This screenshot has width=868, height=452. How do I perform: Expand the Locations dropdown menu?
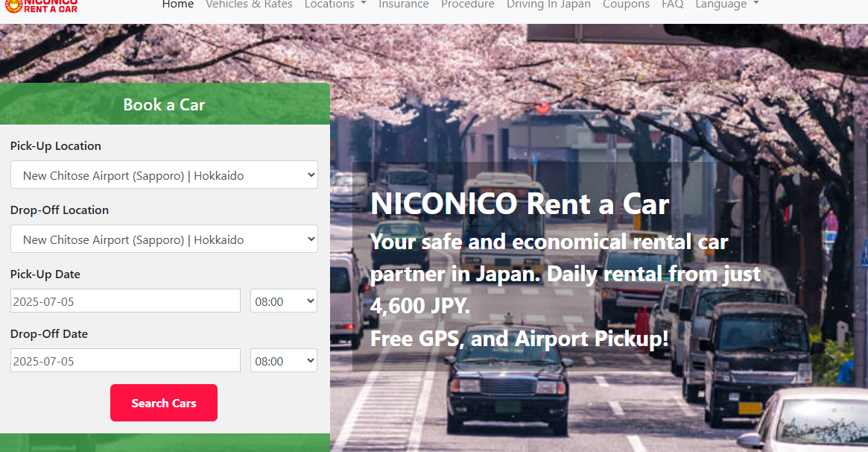pos(335,4)
